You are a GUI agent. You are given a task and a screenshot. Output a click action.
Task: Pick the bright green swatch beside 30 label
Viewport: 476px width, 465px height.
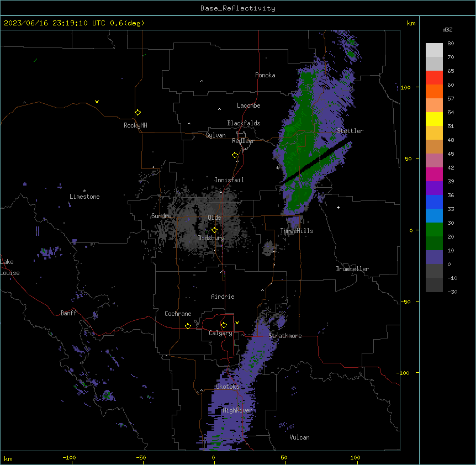[x=434, y=230]
